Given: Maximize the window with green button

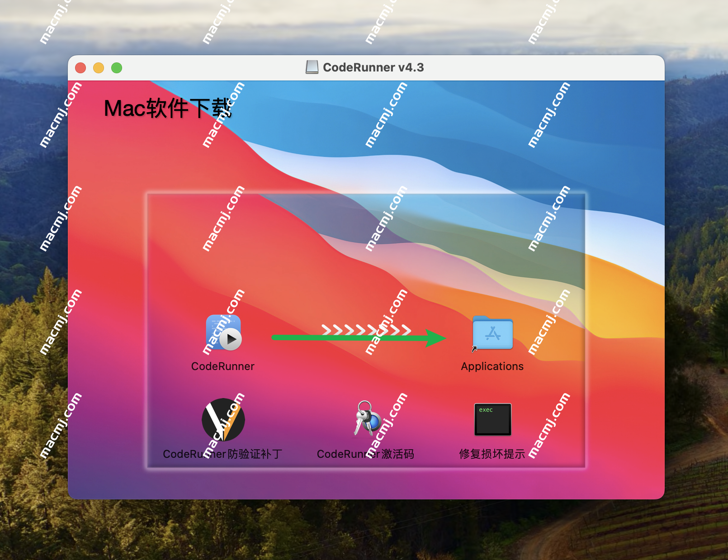Looking at the screenshot, I should click(117, 68).
